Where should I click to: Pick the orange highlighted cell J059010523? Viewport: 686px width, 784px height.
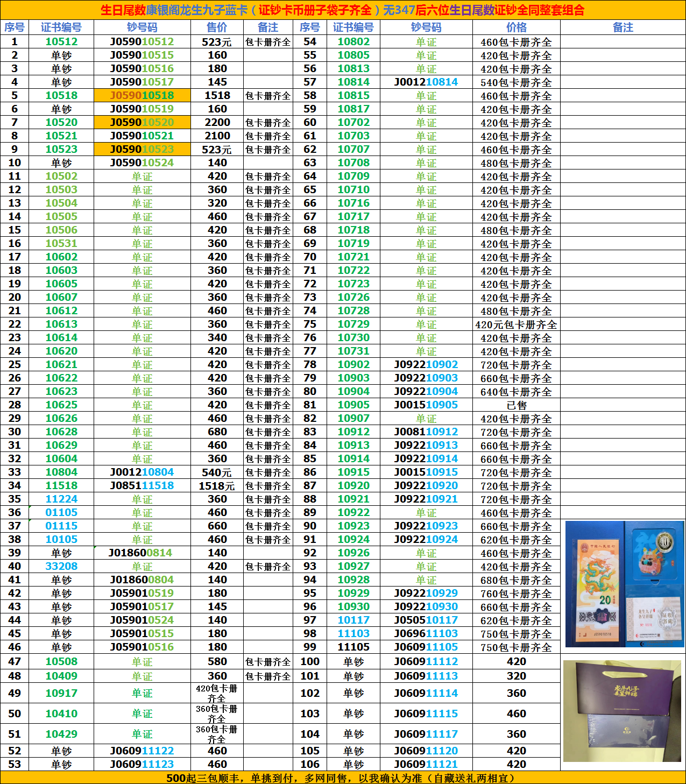click(x=142, y=150)
